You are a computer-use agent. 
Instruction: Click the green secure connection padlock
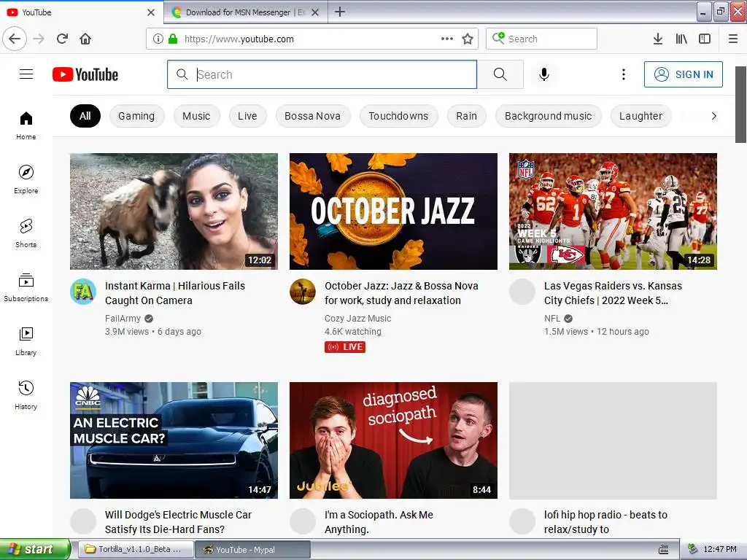(x=173, y=39)
